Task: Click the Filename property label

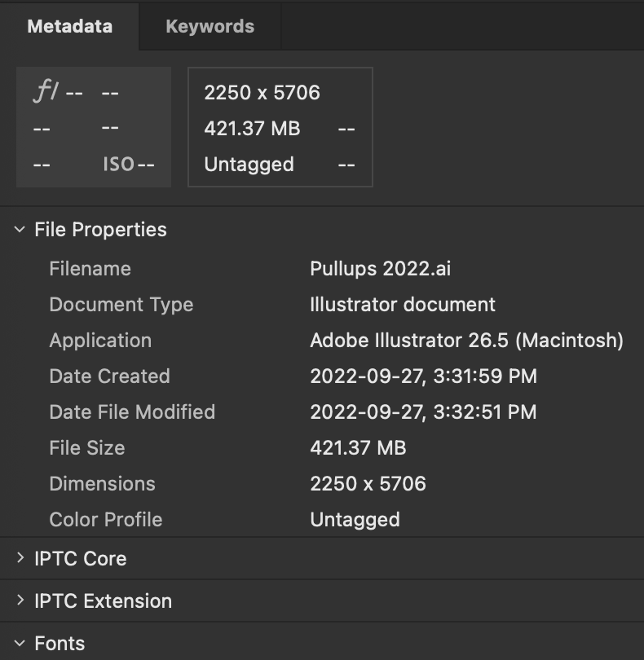Action: 90,269
